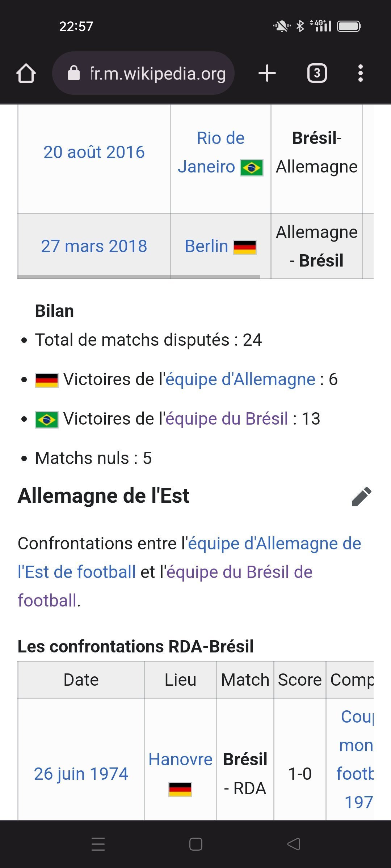Edit the Allemagne de l'Est section
The image size is (391, 868).
361,496
